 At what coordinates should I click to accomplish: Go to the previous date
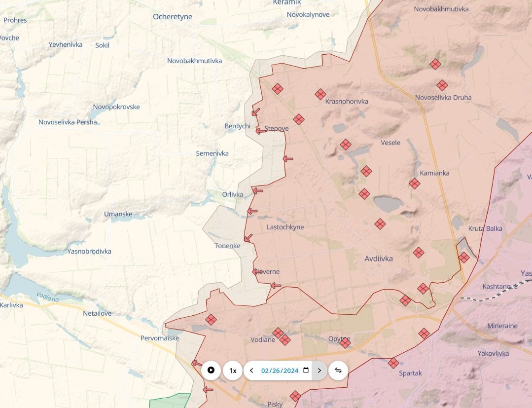point(251,371)
